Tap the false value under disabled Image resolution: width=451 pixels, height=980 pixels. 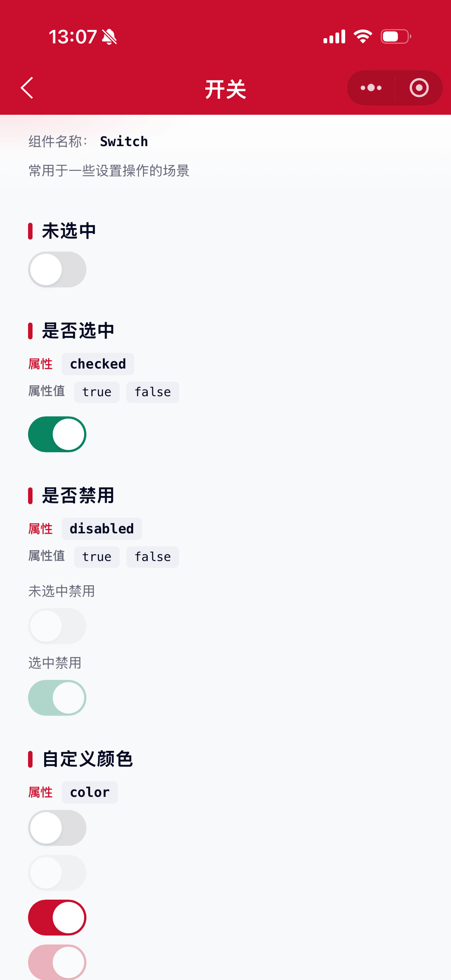click(153, 557)
